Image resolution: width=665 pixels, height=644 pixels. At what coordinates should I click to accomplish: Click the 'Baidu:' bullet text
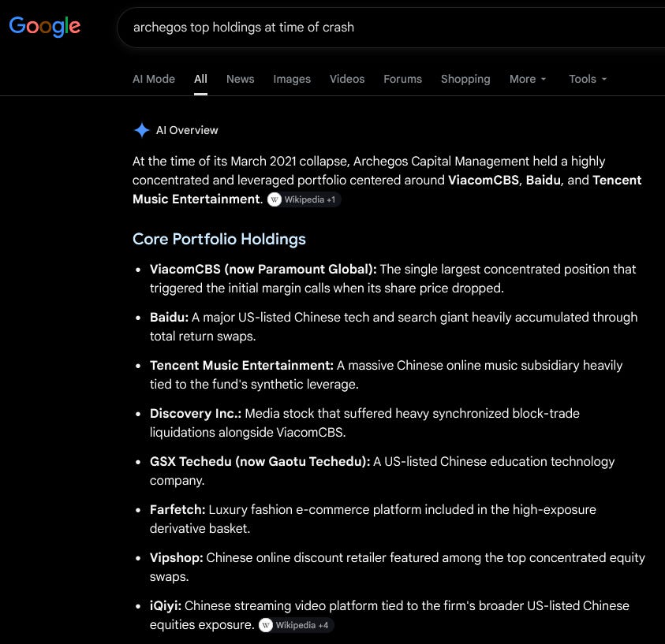169,317
